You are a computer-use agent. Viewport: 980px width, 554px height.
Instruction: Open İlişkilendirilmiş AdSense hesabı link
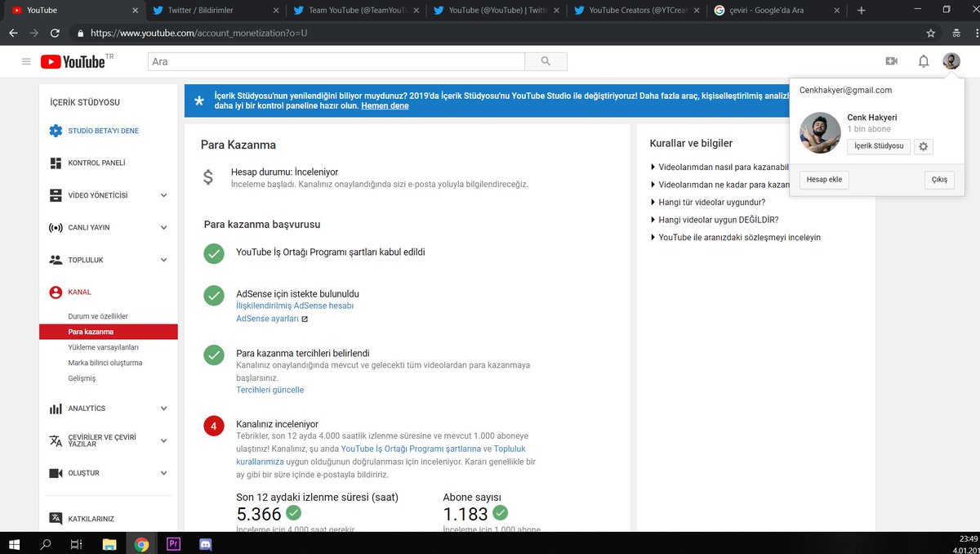pos(295,306)
